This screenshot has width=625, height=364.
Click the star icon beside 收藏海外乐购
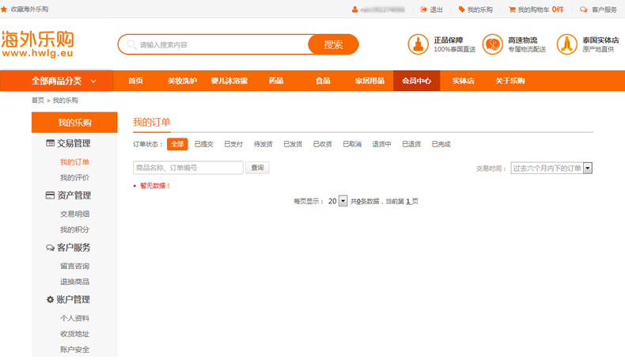[x=4, y=9]
